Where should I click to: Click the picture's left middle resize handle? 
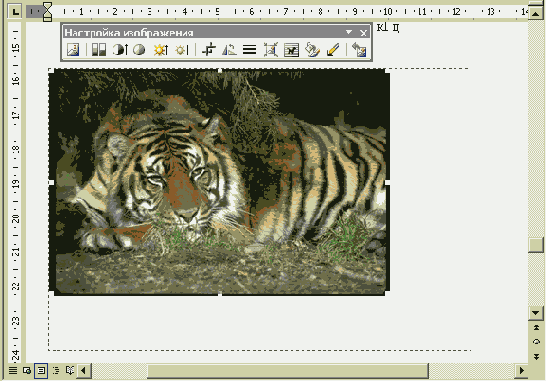point(52,182)
